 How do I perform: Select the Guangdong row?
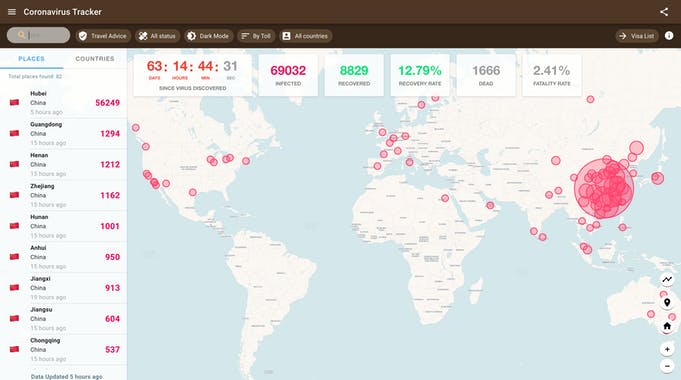[x=63, y=133]
